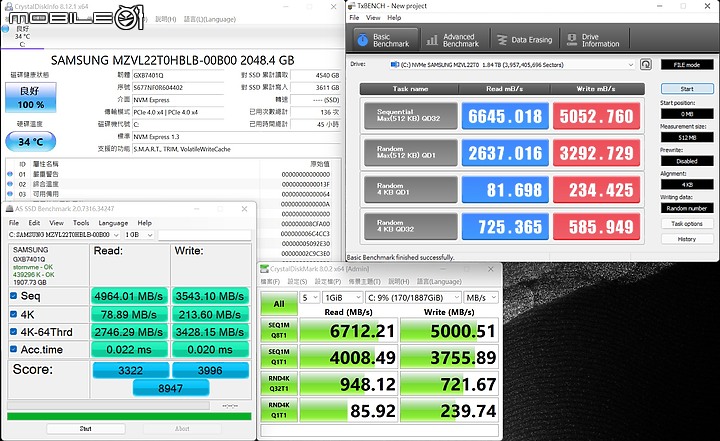Image resolution: width=720 pixels, height=441 pixels.
Task: Click the empty text field beside 1 GB dropdown
Action: pos(205,235)
